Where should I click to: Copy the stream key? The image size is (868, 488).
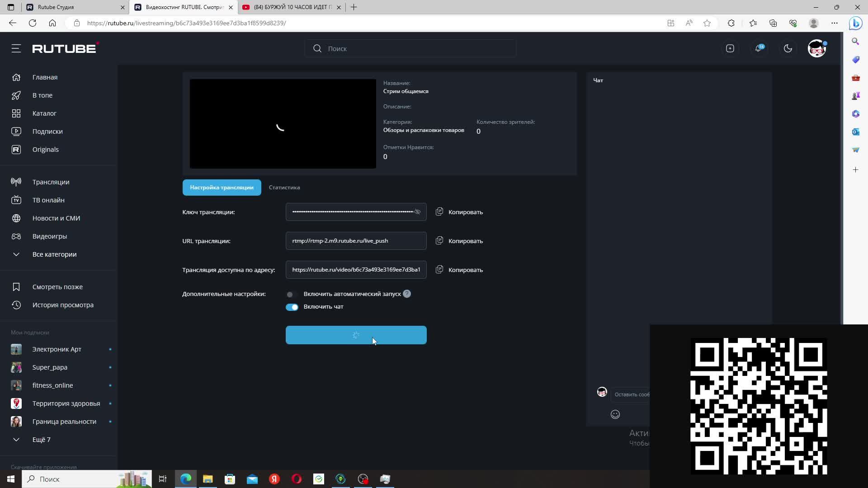(459, 212)
